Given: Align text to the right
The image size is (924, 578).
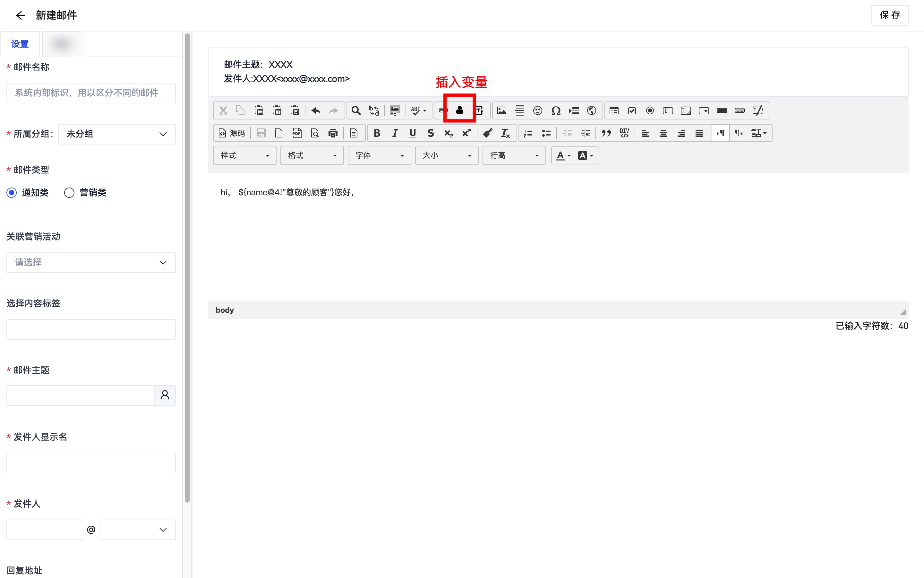Looking at the screenshot, I should coord(681,133).
